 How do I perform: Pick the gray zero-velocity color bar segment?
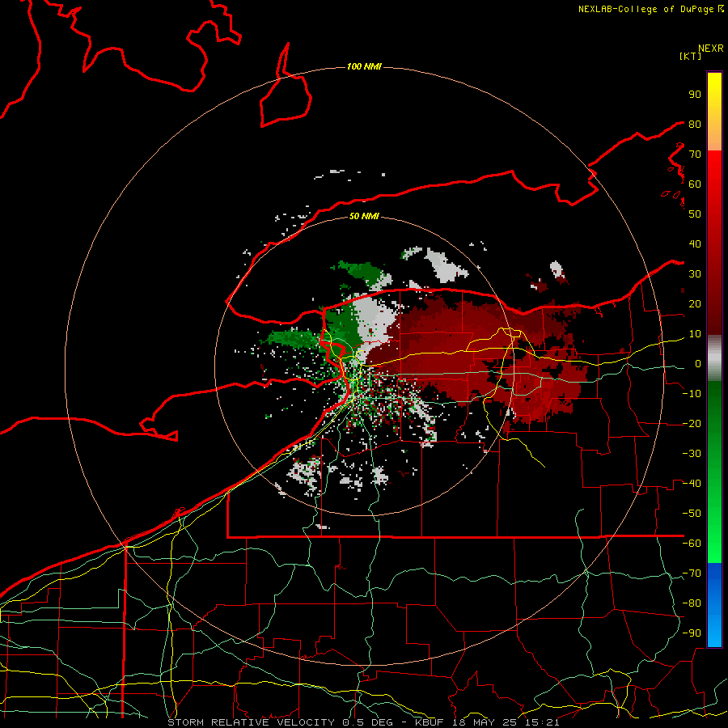click(714, 358)
